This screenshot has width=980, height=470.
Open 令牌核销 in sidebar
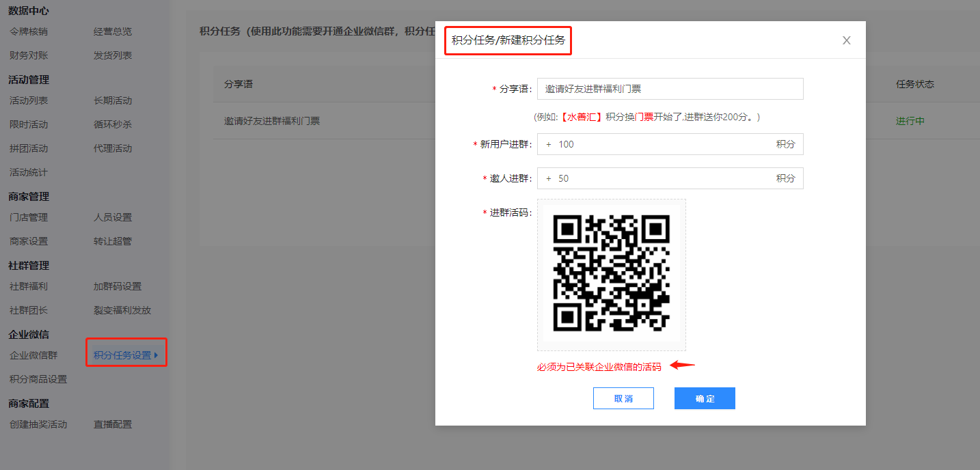(29, 31)
